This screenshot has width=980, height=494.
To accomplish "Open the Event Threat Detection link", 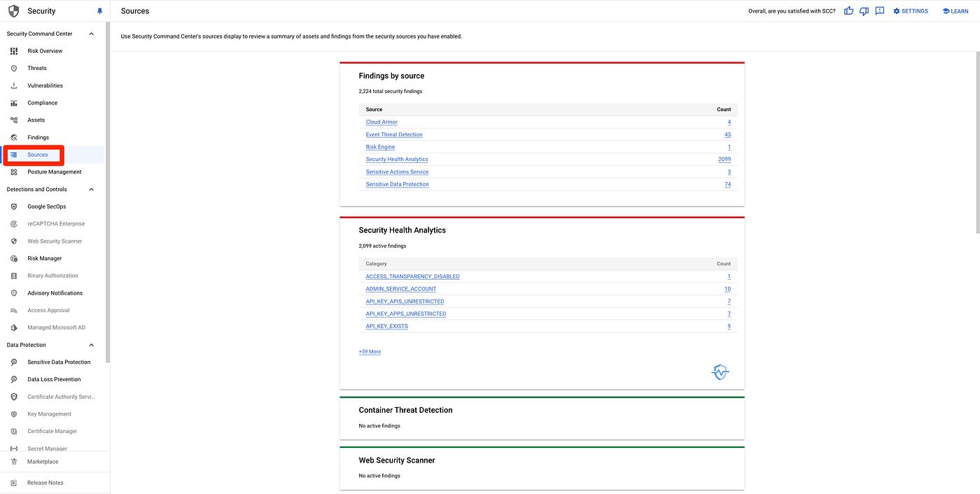I will pos(394,134).
